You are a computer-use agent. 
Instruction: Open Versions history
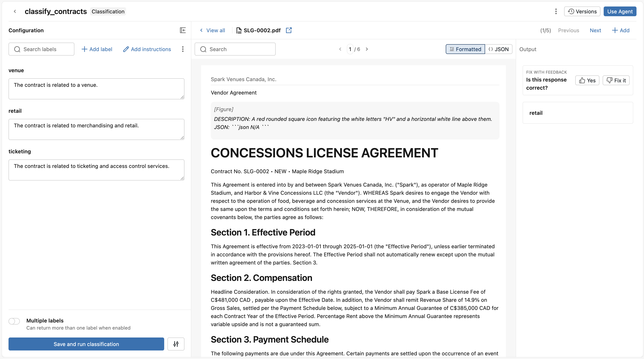(x=582, y=12)
